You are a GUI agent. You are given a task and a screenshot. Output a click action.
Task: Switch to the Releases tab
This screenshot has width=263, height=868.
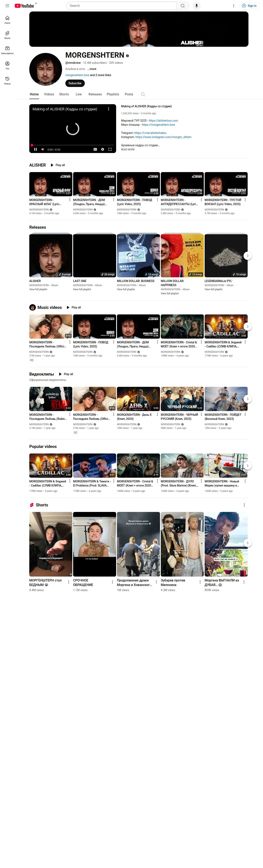[x=95, y=94]
